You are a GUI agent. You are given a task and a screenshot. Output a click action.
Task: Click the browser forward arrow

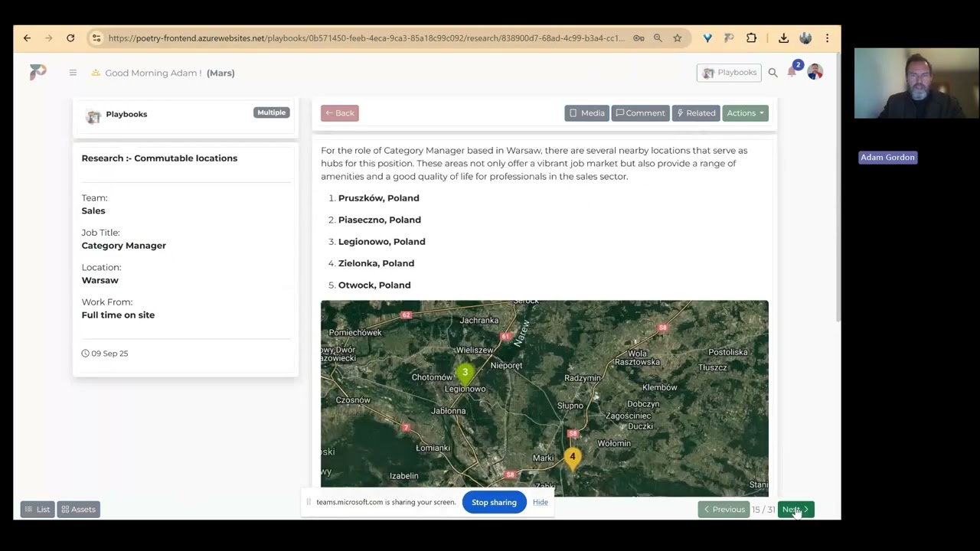coord(49,37)
